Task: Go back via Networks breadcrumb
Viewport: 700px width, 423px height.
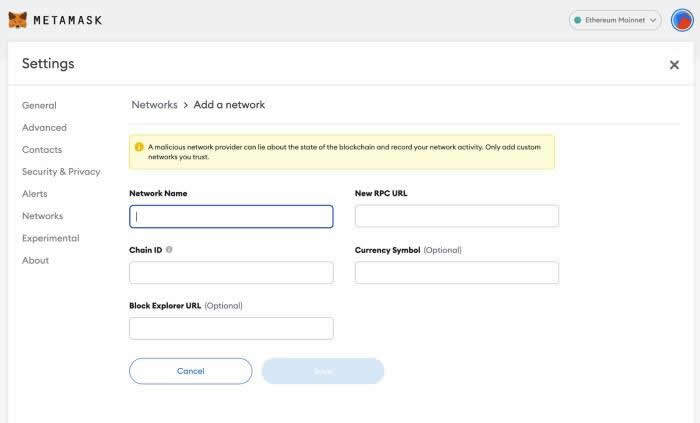Action: click(x=154, y=104)
